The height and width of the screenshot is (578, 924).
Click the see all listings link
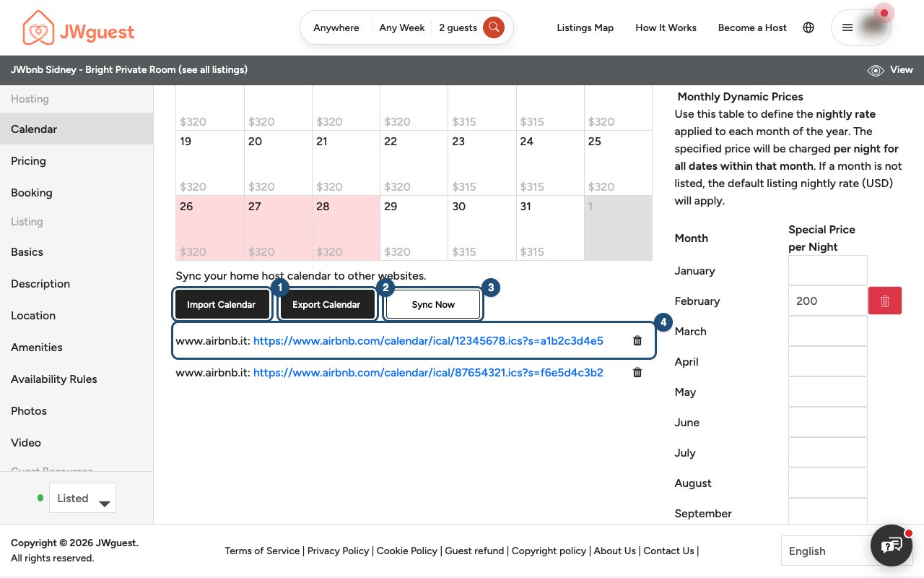tap(214, 70)
